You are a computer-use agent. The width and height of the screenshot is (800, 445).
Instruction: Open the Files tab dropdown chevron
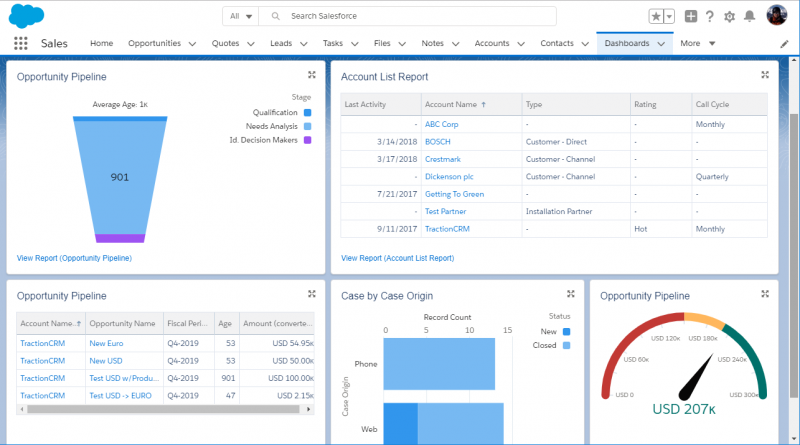[402, 44]
